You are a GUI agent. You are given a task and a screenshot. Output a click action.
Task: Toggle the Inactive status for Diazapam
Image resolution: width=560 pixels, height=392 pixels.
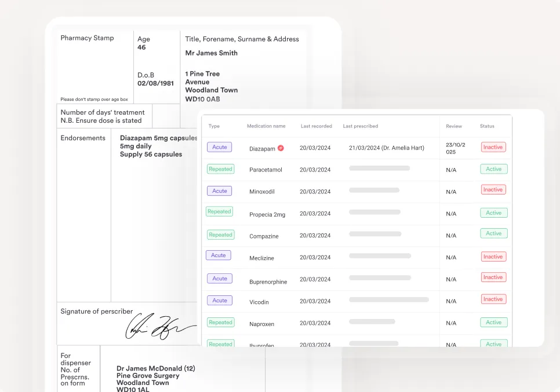point(493,147)
